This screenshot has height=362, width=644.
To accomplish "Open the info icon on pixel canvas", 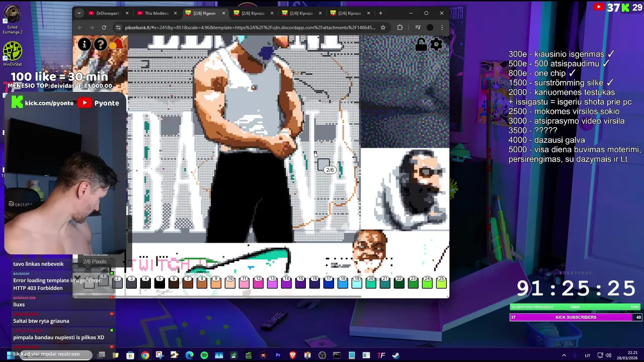I will (x=85, y=44).
